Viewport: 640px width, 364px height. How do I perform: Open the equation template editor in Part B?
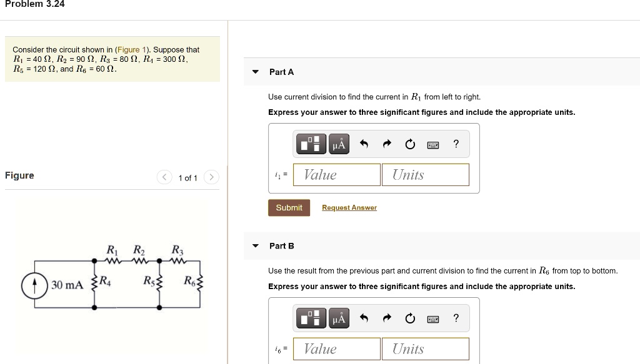pyautogui.click(x=311, y=318)
